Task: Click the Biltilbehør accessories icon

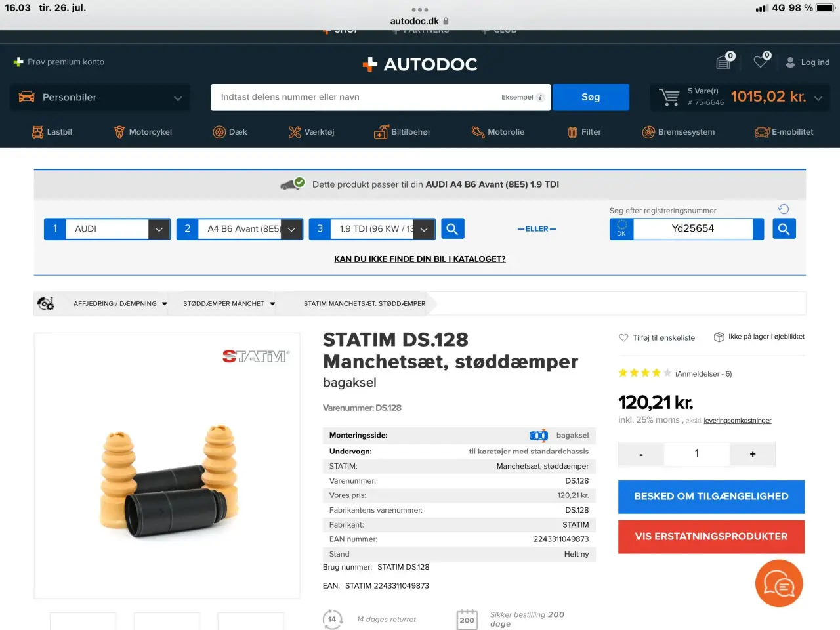Action: [381, 132]
